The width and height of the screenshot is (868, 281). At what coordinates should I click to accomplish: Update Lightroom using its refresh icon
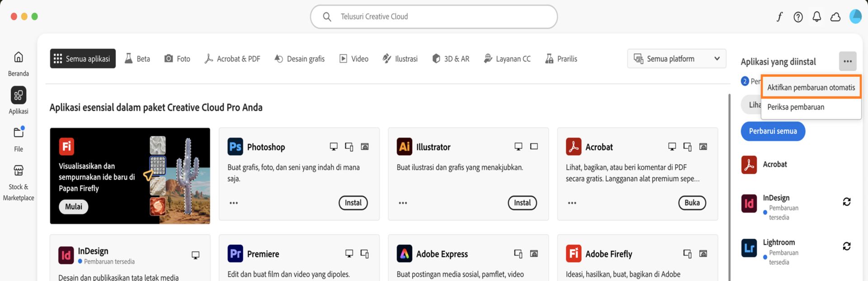coord(847,246)
